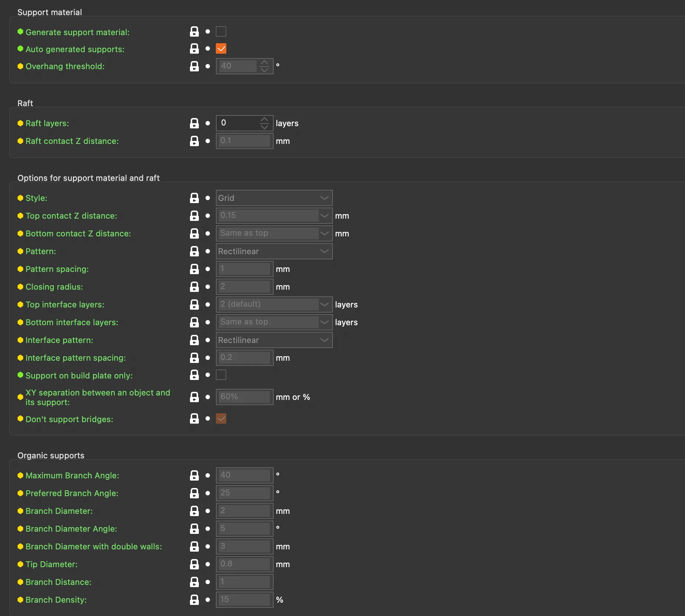Click lock icon for Closing radius
685x616 pixels.
click(x=194, y=287)
